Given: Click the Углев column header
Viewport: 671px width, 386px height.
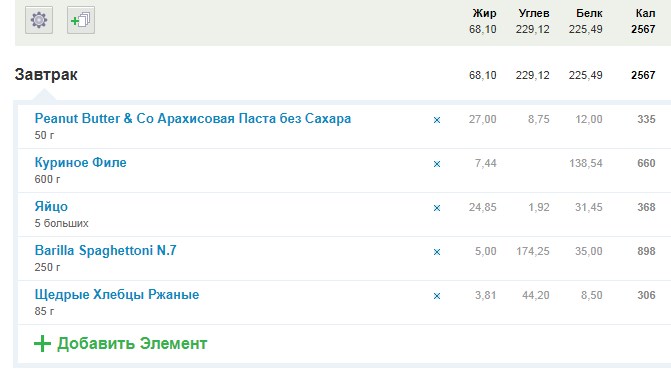Looking at the screenshot, I should 534,14.
